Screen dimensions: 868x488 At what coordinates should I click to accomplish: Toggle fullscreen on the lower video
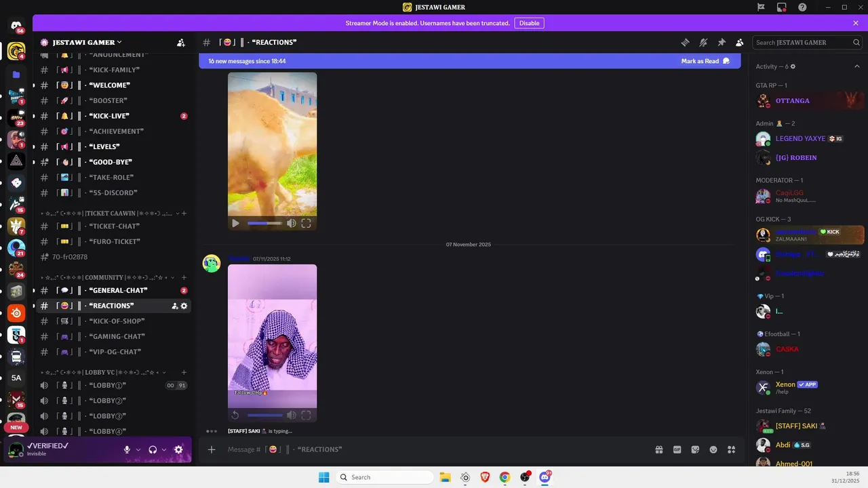(x=306, y=415)
